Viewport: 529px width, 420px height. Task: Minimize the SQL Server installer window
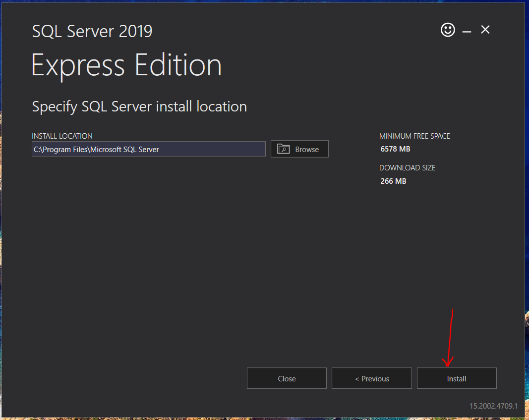pos(467,32)
